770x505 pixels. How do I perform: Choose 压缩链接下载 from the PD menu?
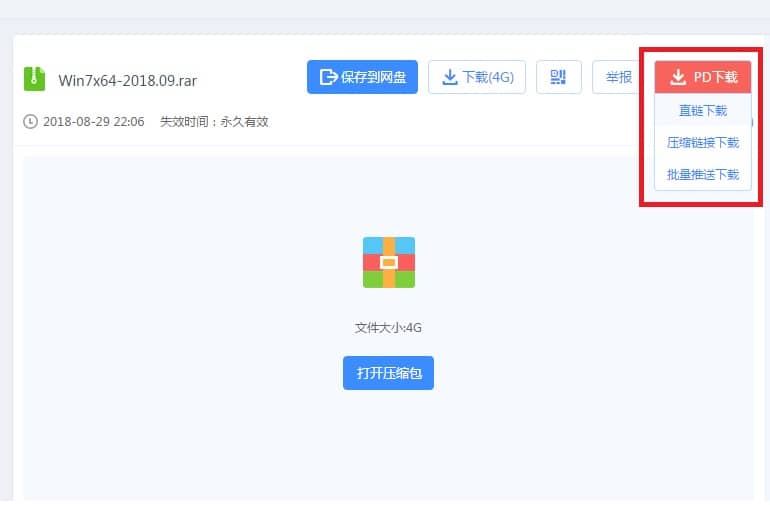(703, 142)
